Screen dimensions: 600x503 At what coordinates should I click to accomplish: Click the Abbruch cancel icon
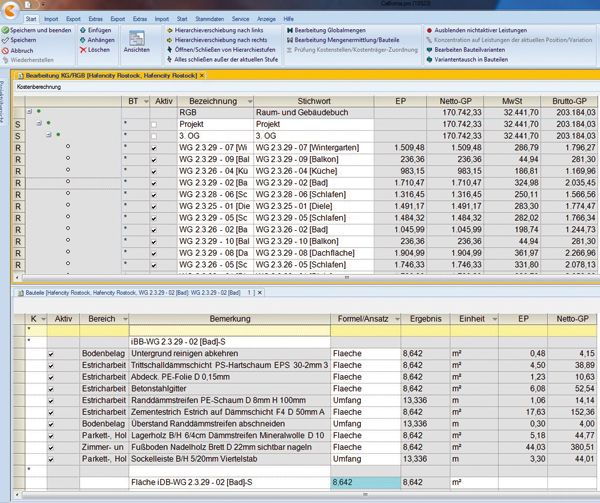click(x=5, y=50)
